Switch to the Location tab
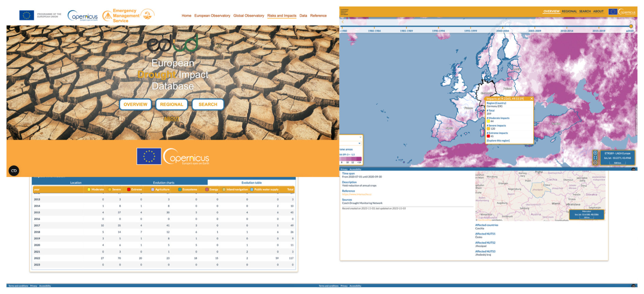 (76, 183)
